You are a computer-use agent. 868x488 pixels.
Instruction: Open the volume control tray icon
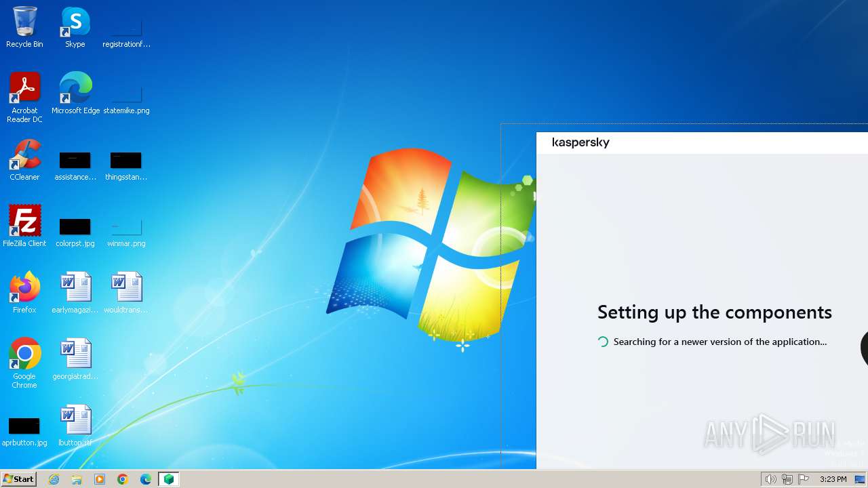[x=770, y=479]
